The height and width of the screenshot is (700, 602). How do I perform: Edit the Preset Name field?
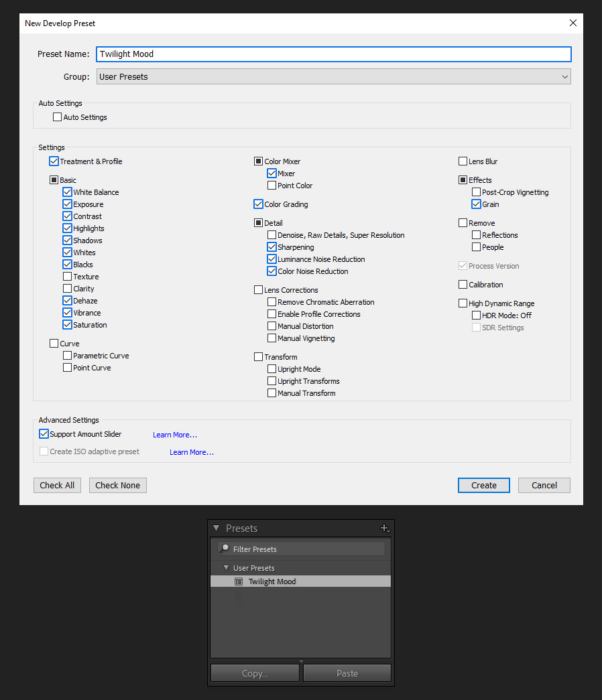333,54
